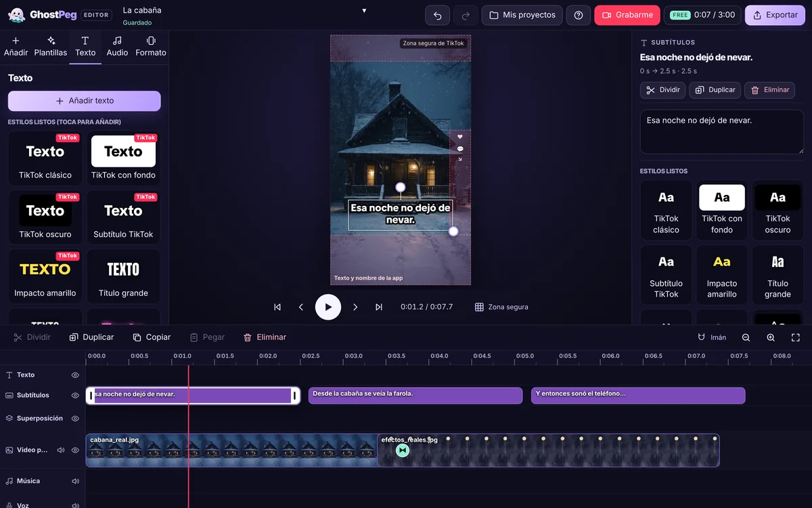The height and width of the screenshot is (508, 812).
Task: Click the FREE plan duration badge
Action: 702,15
